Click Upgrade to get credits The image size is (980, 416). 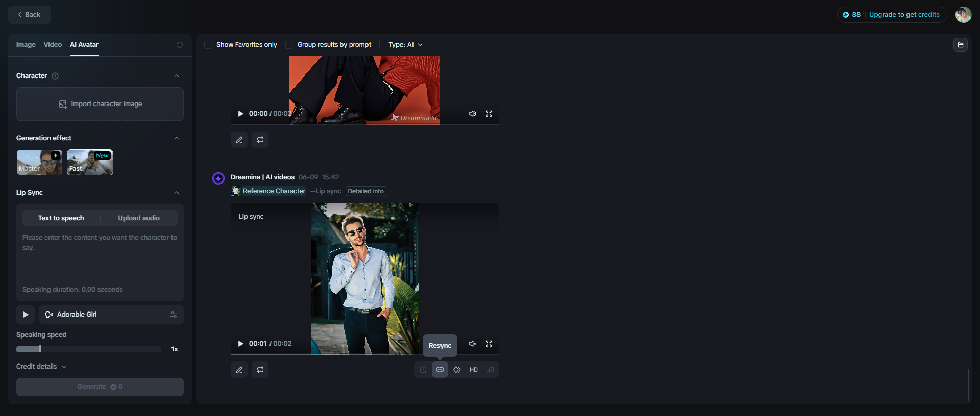904,15
